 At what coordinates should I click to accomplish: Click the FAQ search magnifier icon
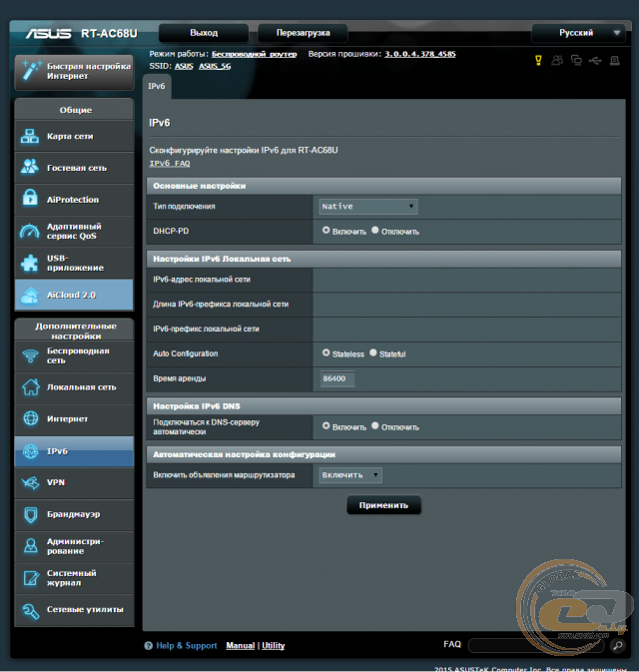pos(618,645)
